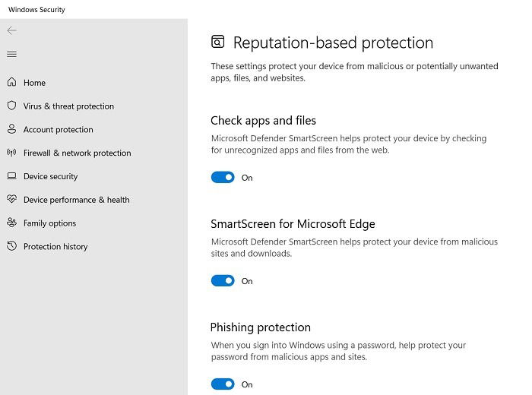Click the Device security laptop icon
The image size is (532, 395).
(x=11, y=176)
